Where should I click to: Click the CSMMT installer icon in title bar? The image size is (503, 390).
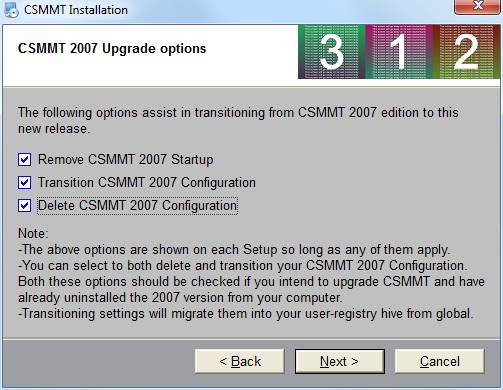(x=11, y=10)
